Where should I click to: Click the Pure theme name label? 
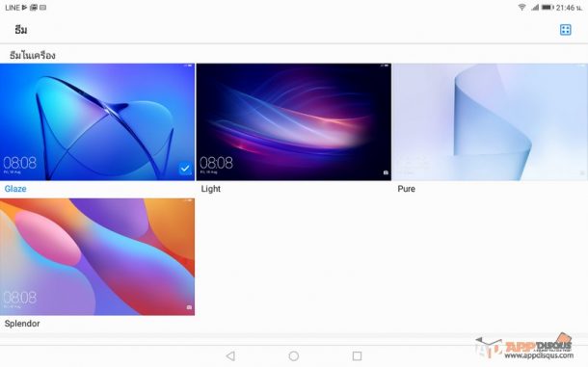(x=406, y=189)
